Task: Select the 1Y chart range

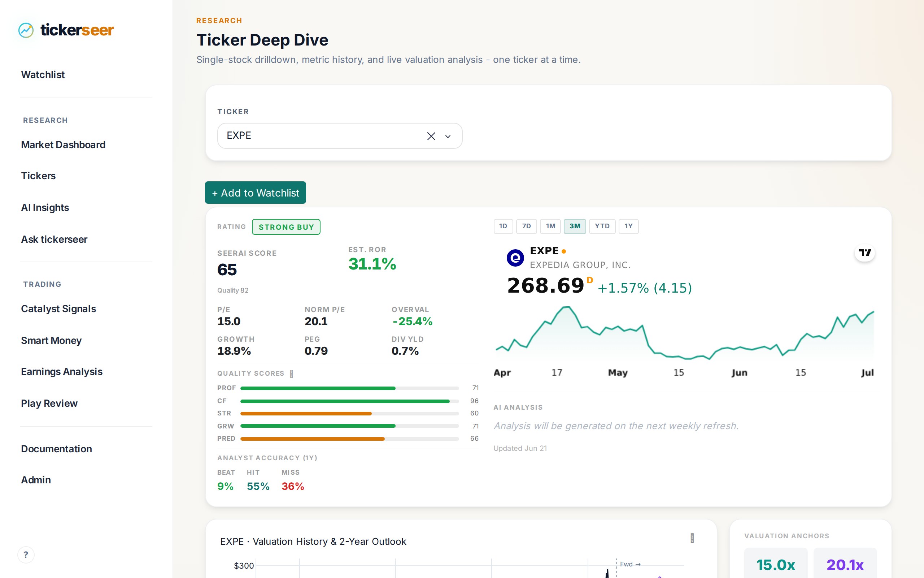Action: [628, 226]
